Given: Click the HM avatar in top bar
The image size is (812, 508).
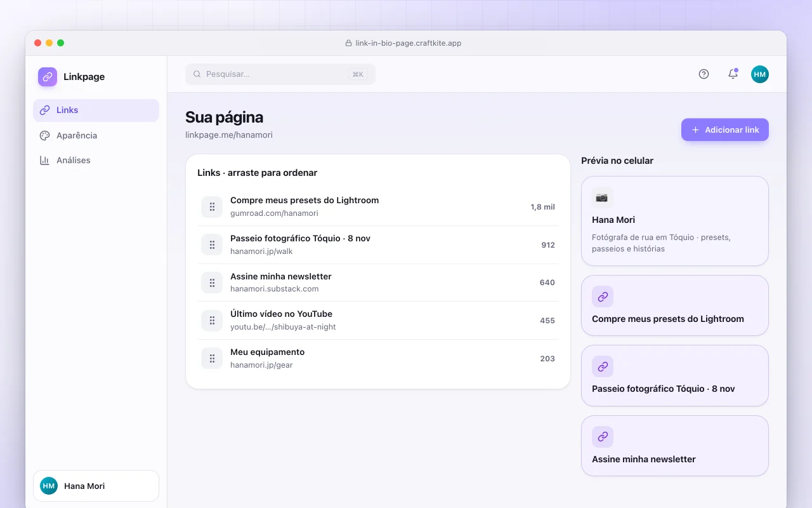Looking at the screenshot, I should (760, 74).
